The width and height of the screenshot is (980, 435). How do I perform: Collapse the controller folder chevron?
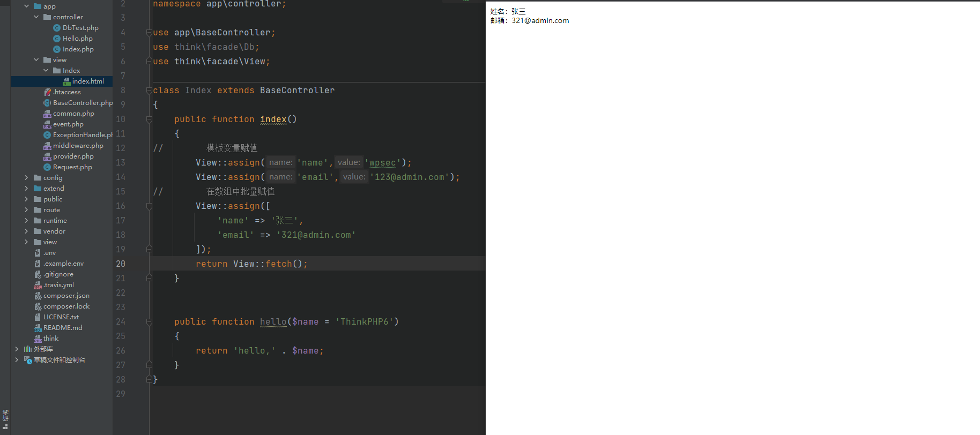pyautogui.click(x=36, y=17)
